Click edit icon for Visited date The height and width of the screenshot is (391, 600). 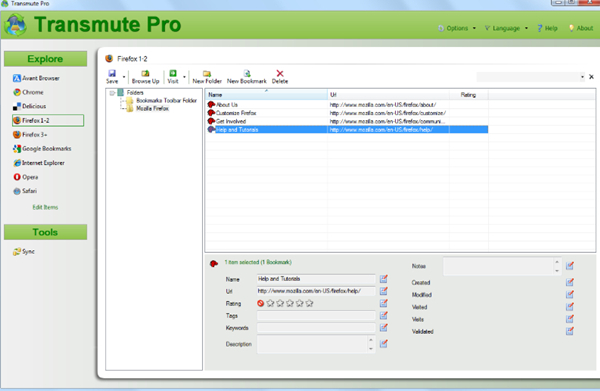570,307
